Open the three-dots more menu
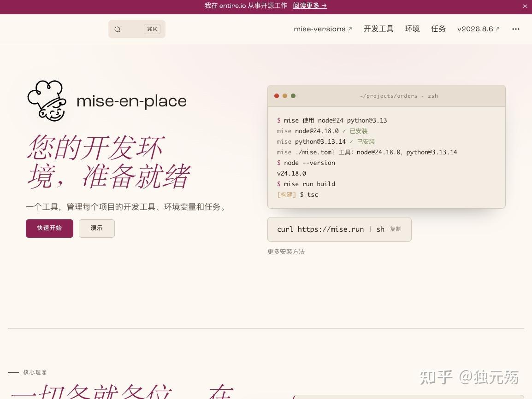 click(516, 29)
